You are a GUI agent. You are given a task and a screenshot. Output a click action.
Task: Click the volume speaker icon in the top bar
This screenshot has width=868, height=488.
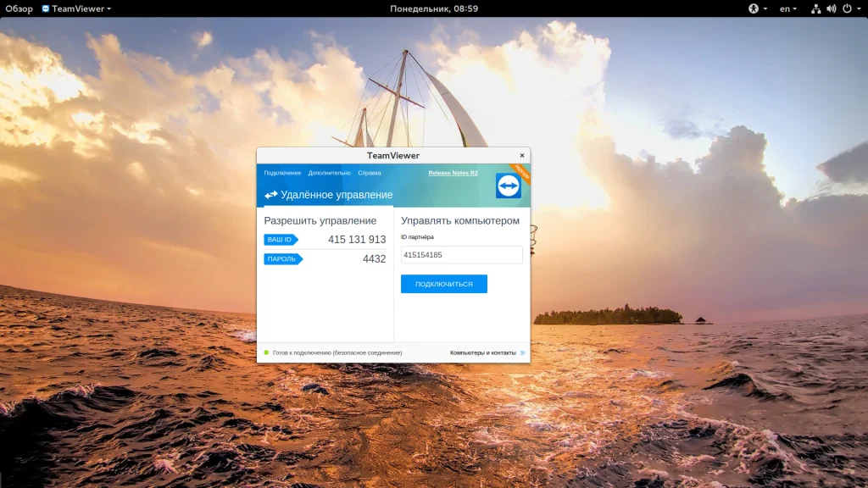click(831, 8)
